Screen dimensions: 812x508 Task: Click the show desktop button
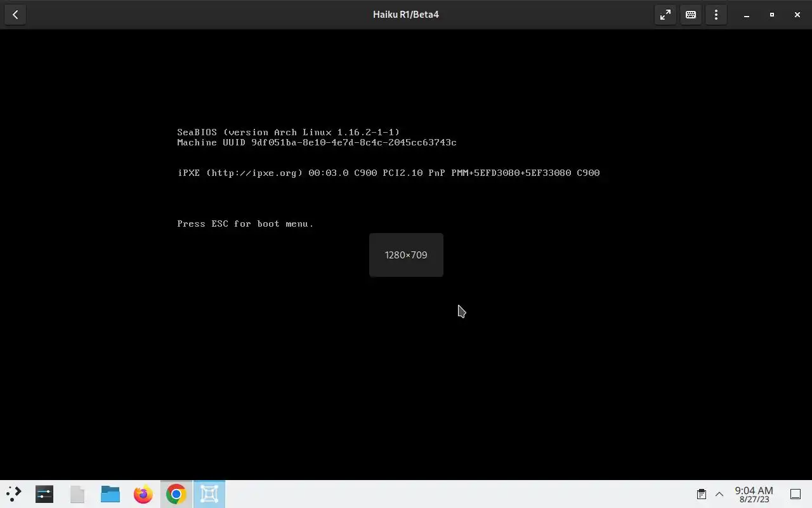click(796, 494)
